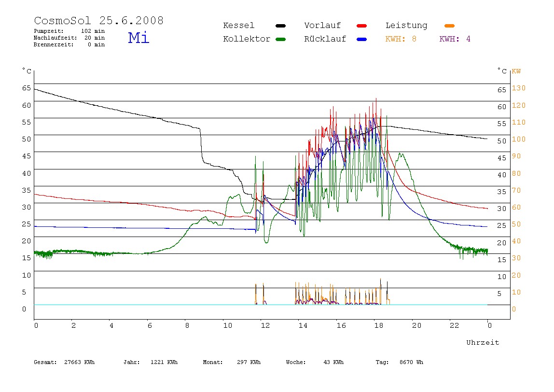Image resolution: width=554 pixels, height=392 pixels.
Task: Click the Brennerzeit value '0 min'
Action: [x=96, y=44]
